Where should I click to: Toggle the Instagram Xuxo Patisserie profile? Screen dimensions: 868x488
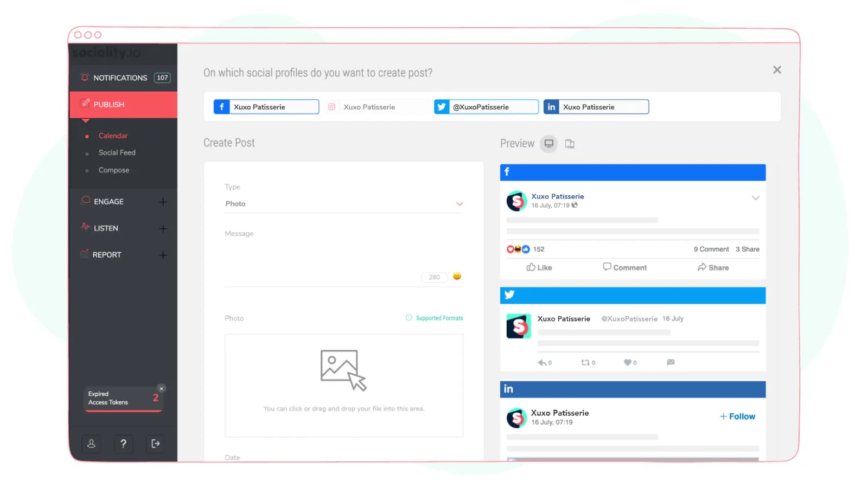376,107
